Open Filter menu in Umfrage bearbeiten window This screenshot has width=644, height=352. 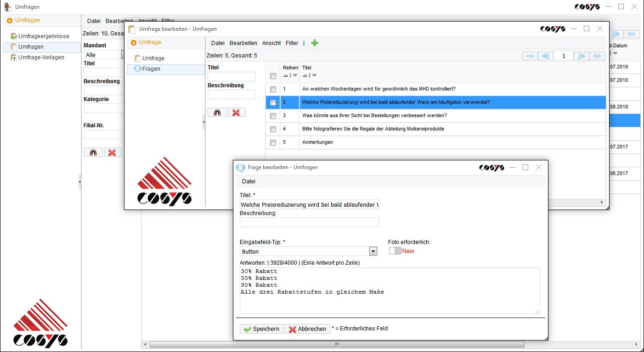pos(292,43)
